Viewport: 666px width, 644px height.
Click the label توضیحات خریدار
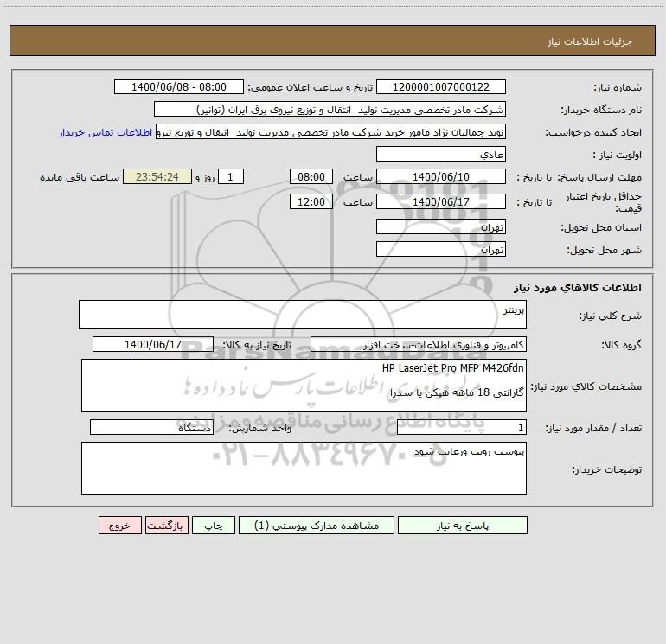coord(607,469)
